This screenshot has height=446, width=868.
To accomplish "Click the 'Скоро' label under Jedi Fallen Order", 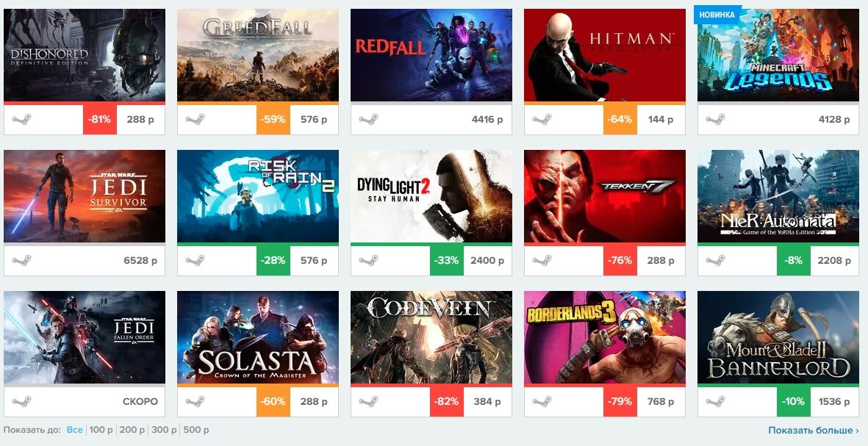I will click(x=140, y=402).
